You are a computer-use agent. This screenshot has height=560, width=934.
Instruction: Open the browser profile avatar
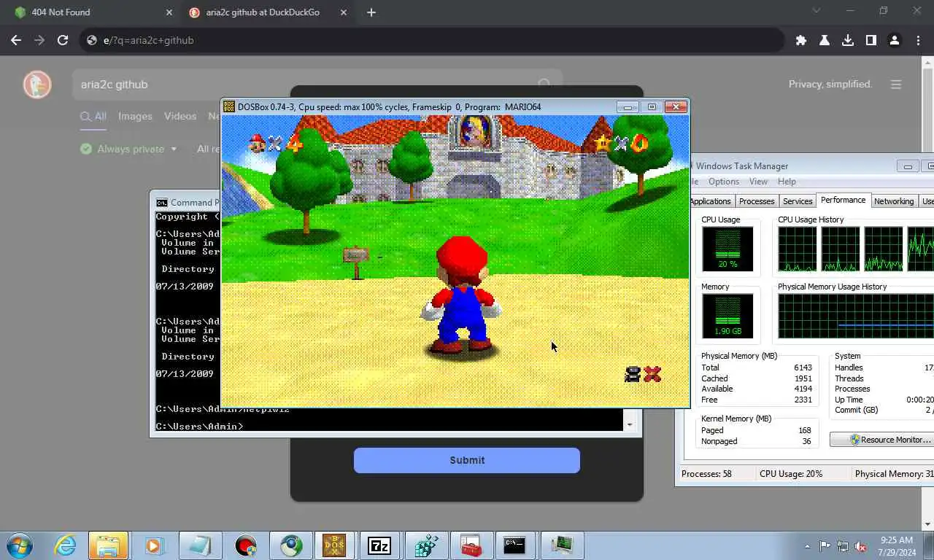pyautogui.click(x=895, y=40)
